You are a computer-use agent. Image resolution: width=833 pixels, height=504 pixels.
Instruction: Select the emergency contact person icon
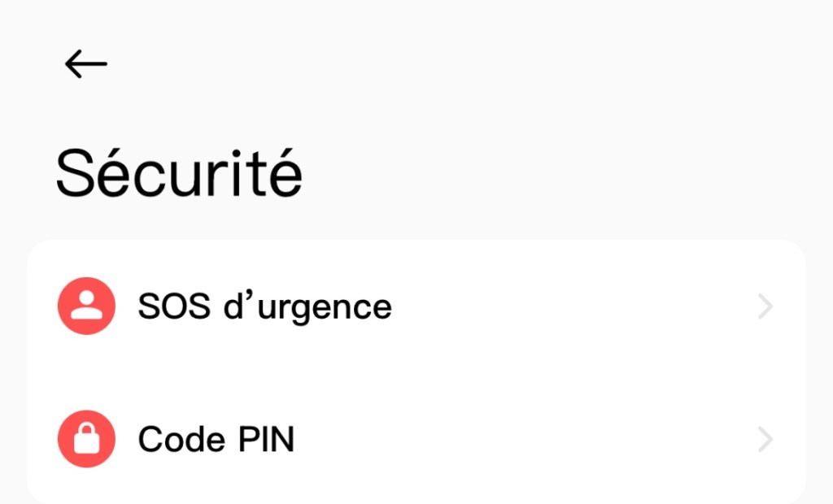pos(86,306)
